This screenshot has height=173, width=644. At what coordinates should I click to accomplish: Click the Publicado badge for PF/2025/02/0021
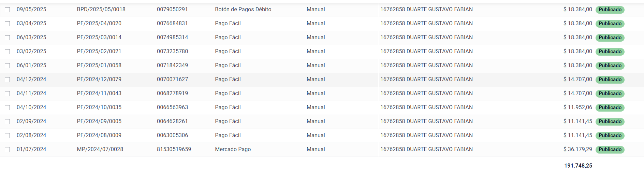[x=610, y=52]
